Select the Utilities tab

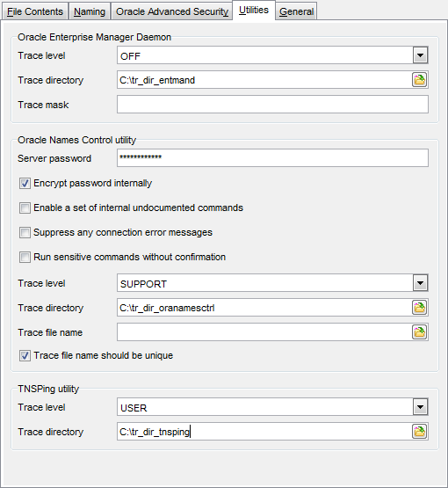pyautogui.click(x=254, y=11)
